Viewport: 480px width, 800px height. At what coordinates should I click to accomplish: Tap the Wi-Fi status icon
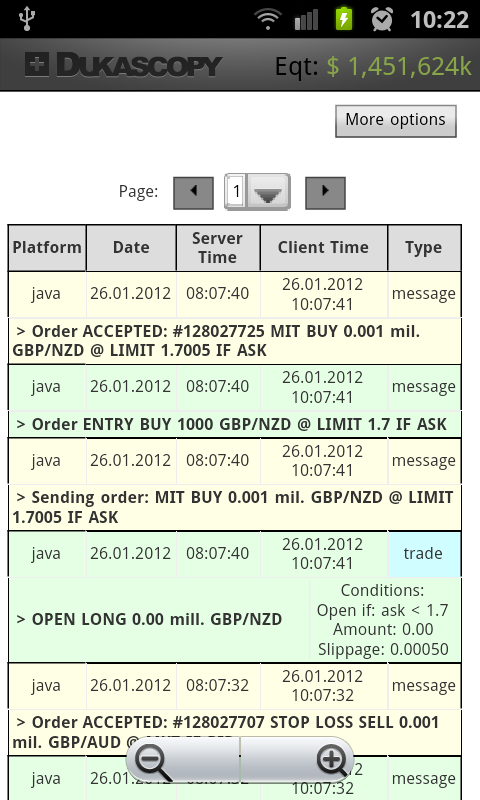[x=268, y=19]
